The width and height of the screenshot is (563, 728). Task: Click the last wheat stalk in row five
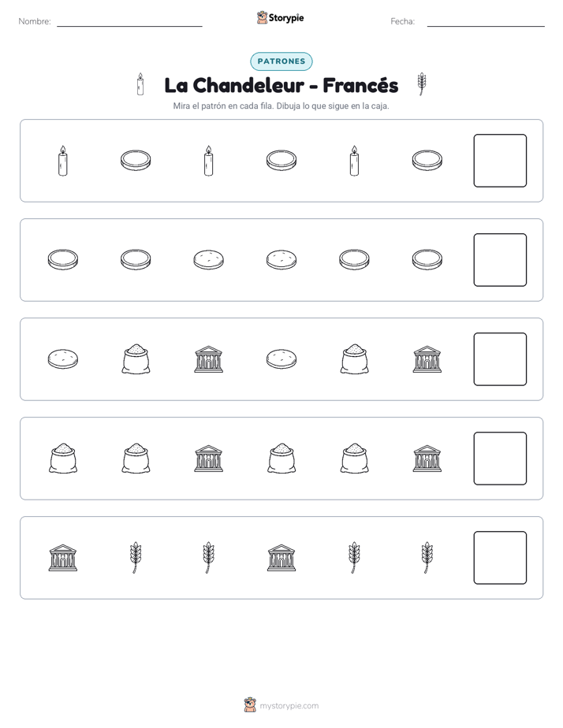427,558
